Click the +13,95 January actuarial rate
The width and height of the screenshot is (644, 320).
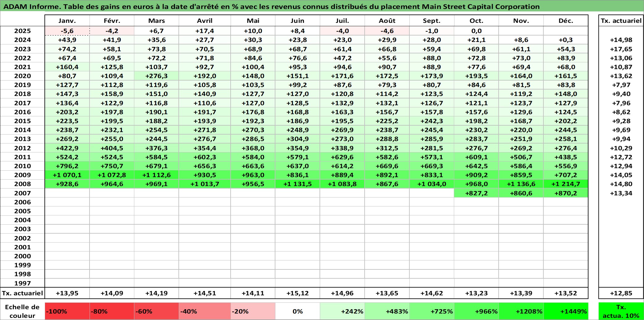click(x=67, y=293)
